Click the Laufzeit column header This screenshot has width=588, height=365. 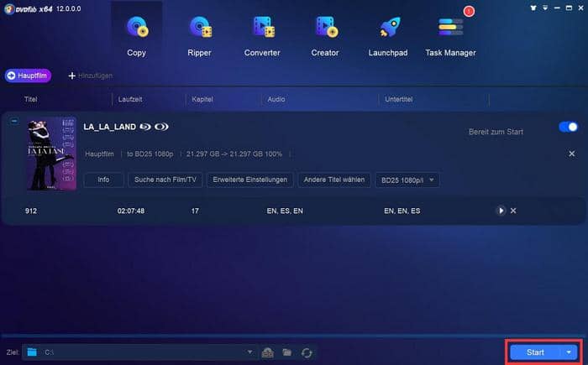click(x=130, y=99)
